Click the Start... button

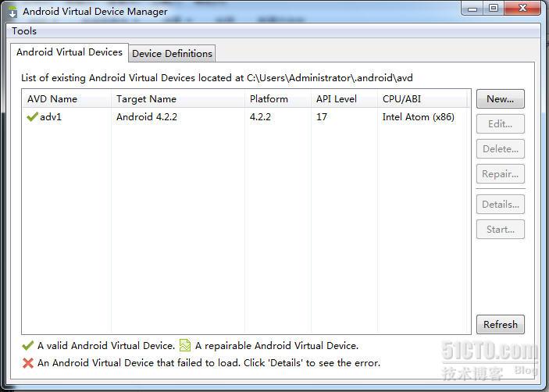pyautogui.click(x=500, y=230)
